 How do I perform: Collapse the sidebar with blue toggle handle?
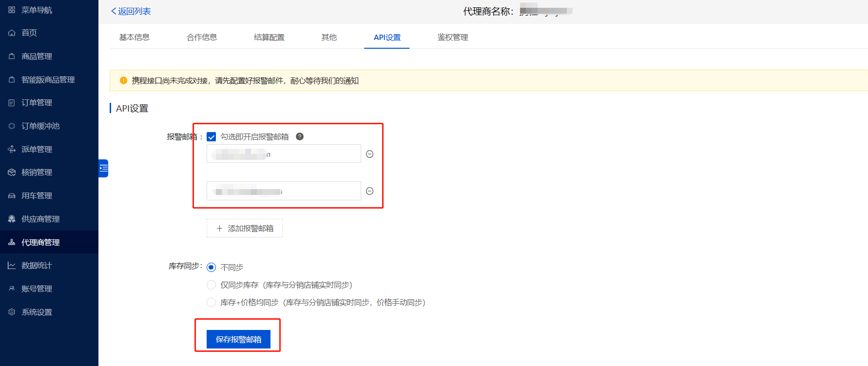[103, 168]
